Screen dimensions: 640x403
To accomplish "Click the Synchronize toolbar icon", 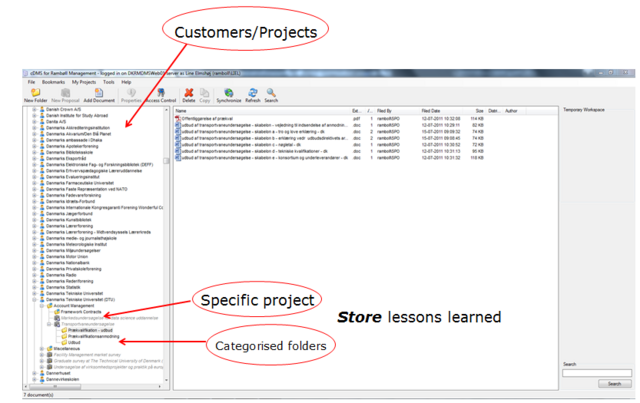I will pos(228,93).
